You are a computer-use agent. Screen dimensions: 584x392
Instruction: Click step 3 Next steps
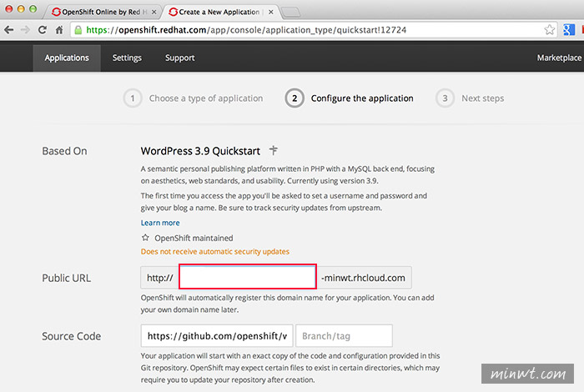[x=470, y=98]
